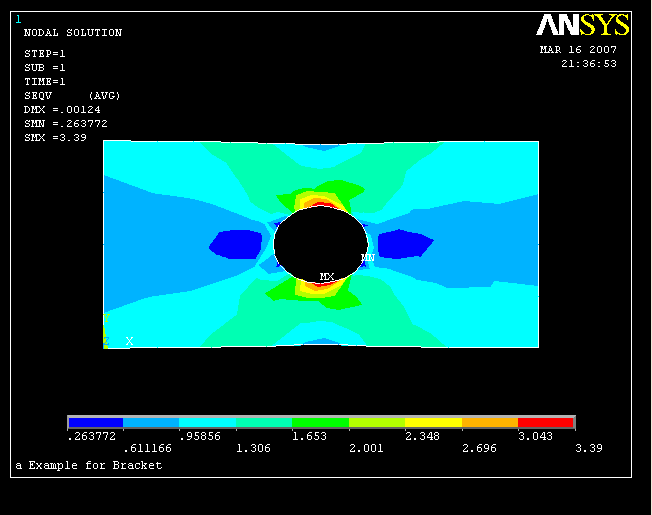Click the legend value 3.043
The width and height of the screenshot is (652, 515).
click(536, 436)
